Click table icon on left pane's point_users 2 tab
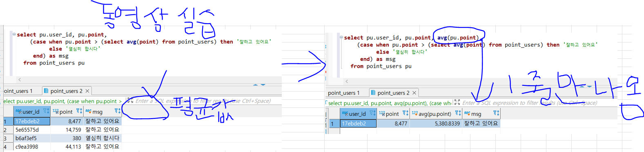The height and width of the screenshot is (152, 644). (x=46, y=91)
